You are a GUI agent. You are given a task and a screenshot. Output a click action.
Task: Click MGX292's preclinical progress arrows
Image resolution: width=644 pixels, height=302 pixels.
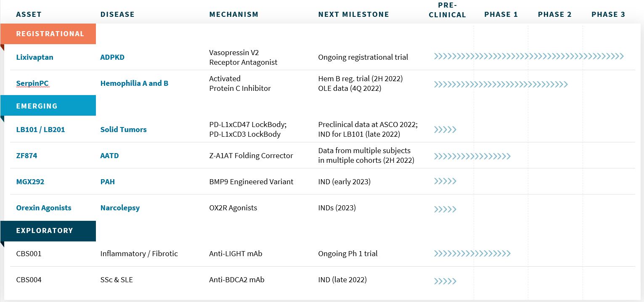tap(445, 182)
